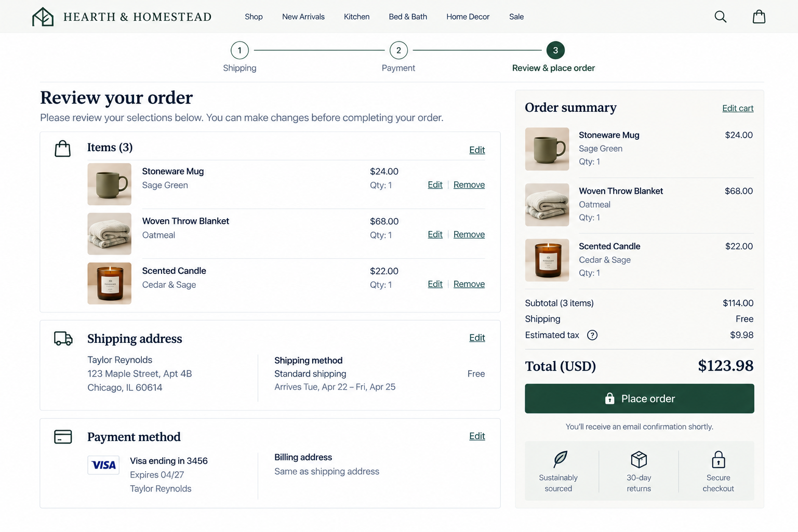Open the Stoneware Mug image in Order summary
This screenshot has height=532, width=798.
tap(547, 149)
